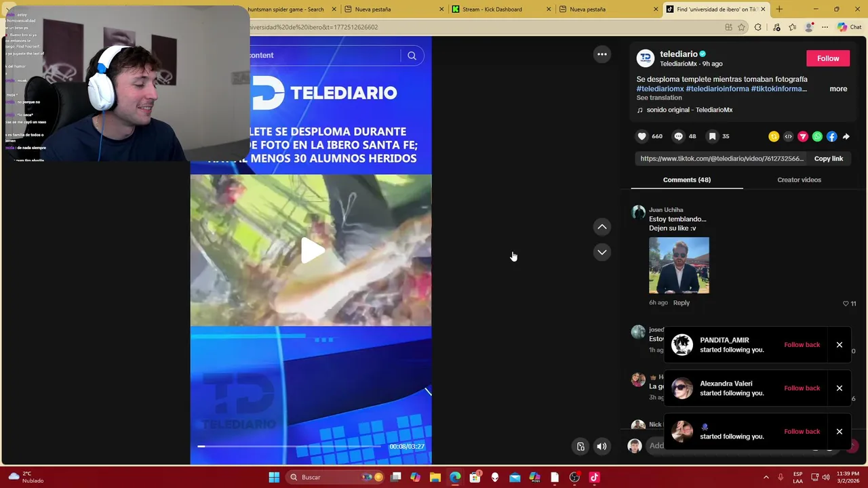Expand the system tray hidden icons chevron
This screenshot has height=488, width=868.
[x=766, y=477]
